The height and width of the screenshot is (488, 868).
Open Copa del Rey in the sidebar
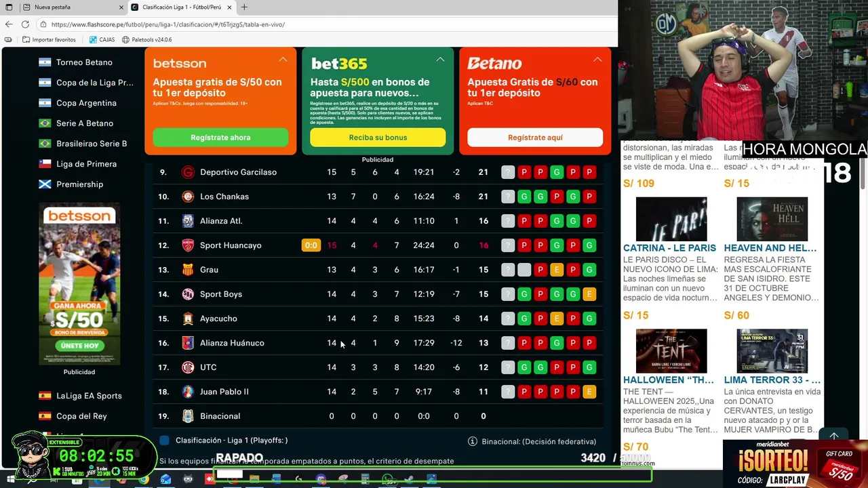point(81,416)
